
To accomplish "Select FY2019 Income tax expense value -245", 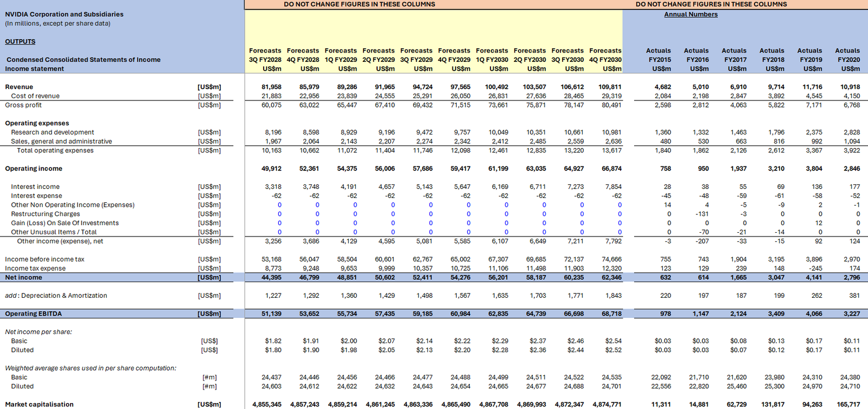I will [x=815, y=269].
